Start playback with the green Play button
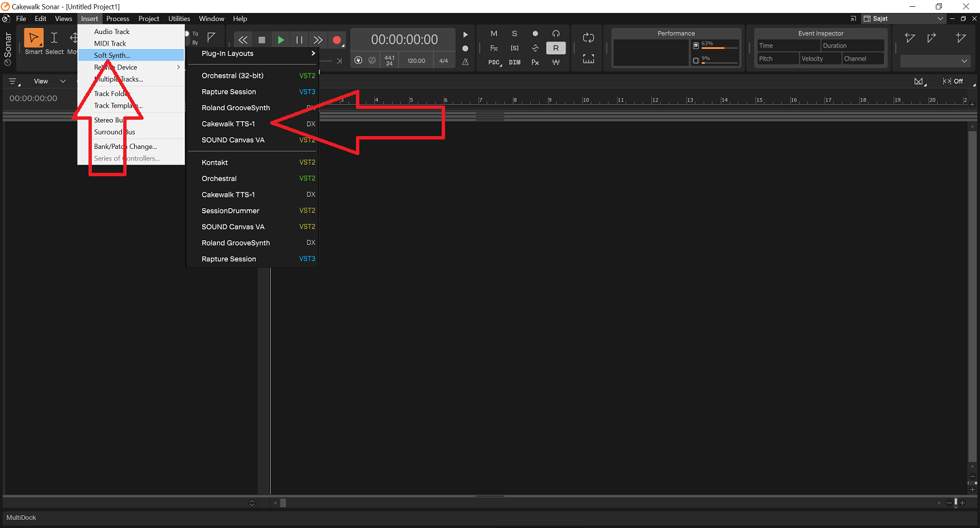The image size is (980, 528). [280, 40]
